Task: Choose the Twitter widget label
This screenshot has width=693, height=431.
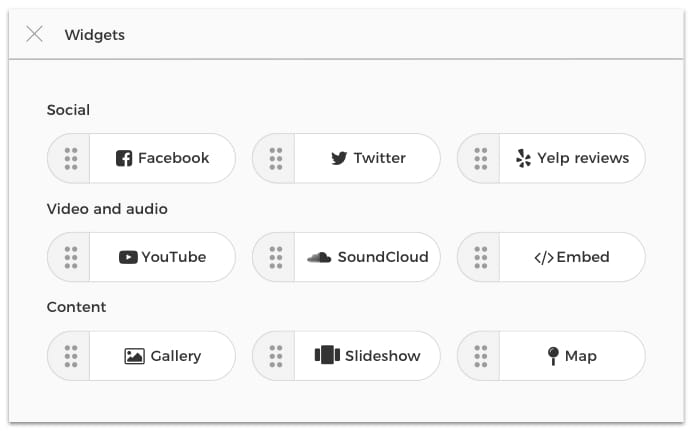Action: (380, 158)
